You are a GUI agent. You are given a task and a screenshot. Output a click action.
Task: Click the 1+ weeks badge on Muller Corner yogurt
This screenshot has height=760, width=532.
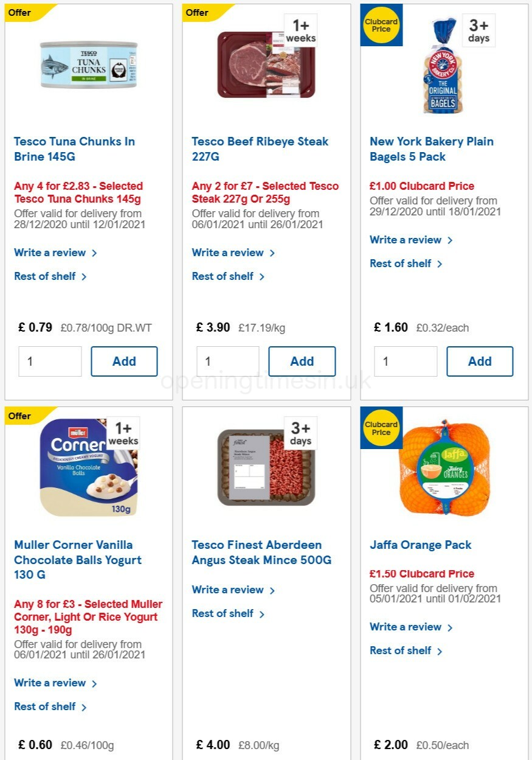point(123,433)
